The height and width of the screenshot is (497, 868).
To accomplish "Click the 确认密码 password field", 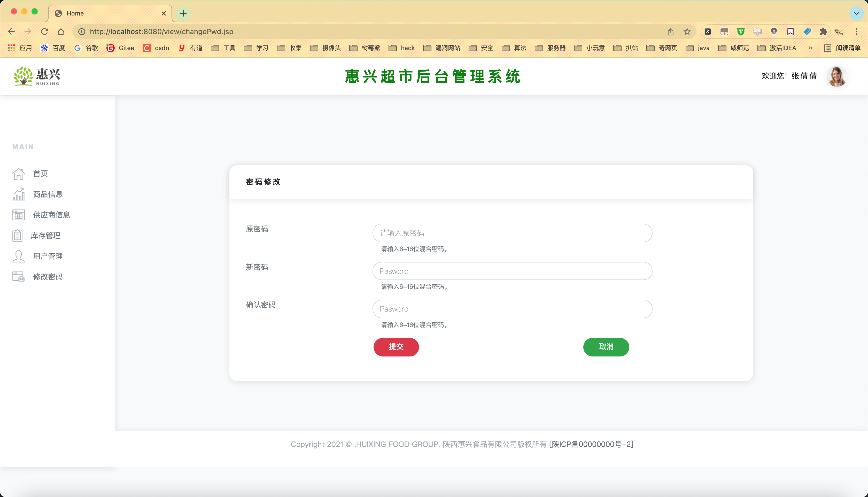I will [512, 309].
